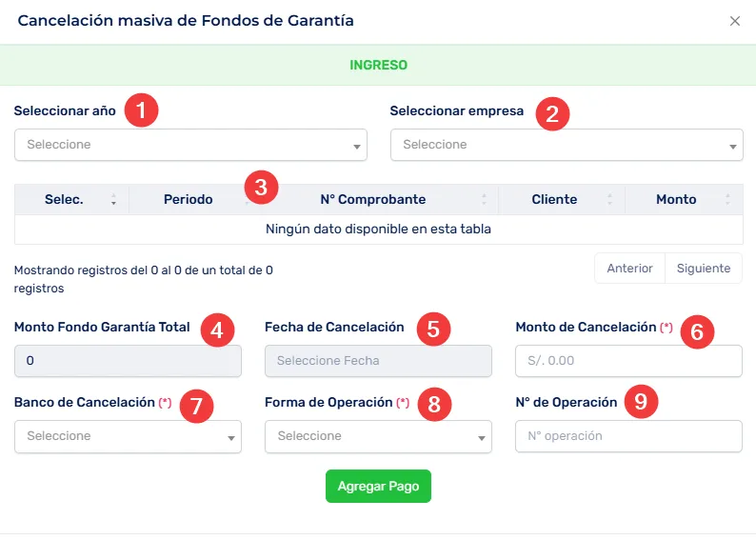Open the Seleccionar año dropdown
Screen dimensions: 756x560
click(x=190, y=145)
